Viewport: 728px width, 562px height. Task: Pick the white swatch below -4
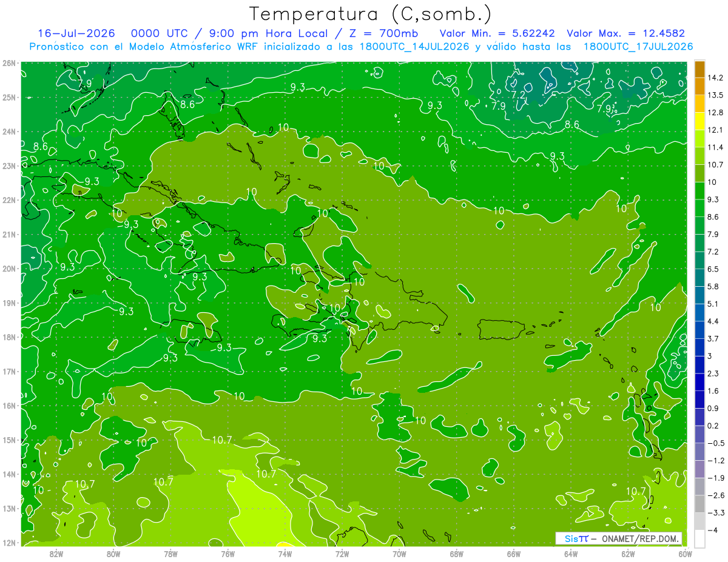click(699, 538)
